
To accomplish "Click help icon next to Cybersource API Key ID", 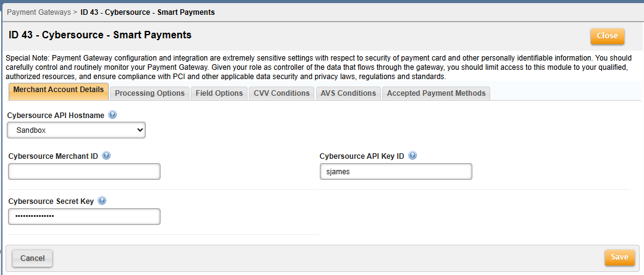I will pyautogui.click(x=412, y=156).
